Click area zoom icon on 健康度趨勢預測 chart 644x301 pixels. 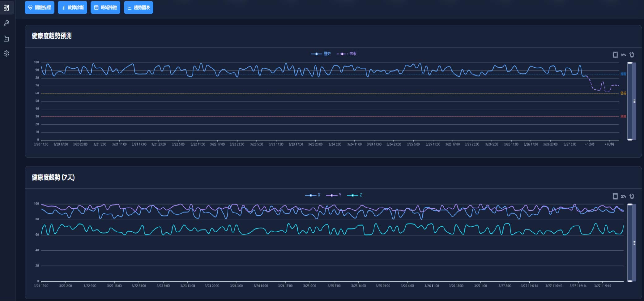click(615, 55)
